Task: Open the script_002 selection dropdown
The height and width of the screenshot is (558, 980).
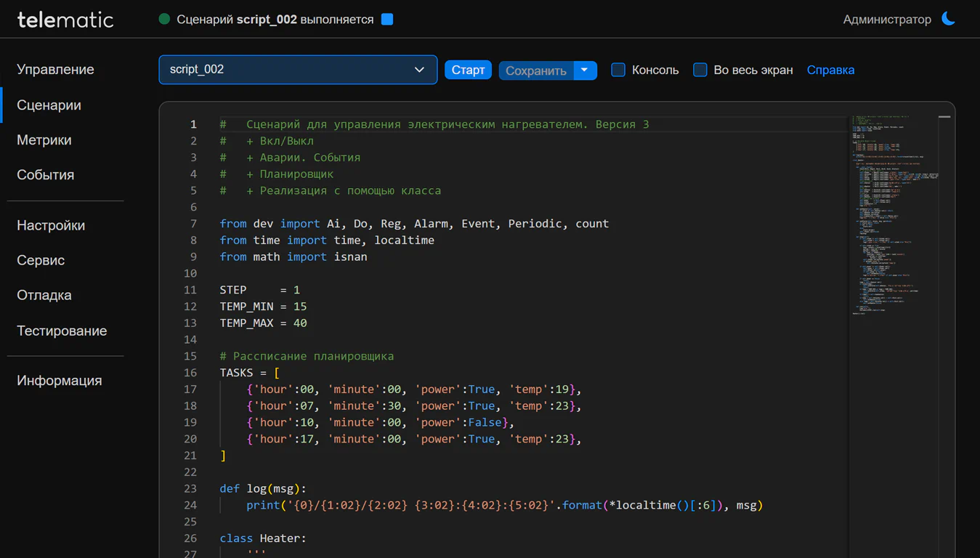Action: 298,70
